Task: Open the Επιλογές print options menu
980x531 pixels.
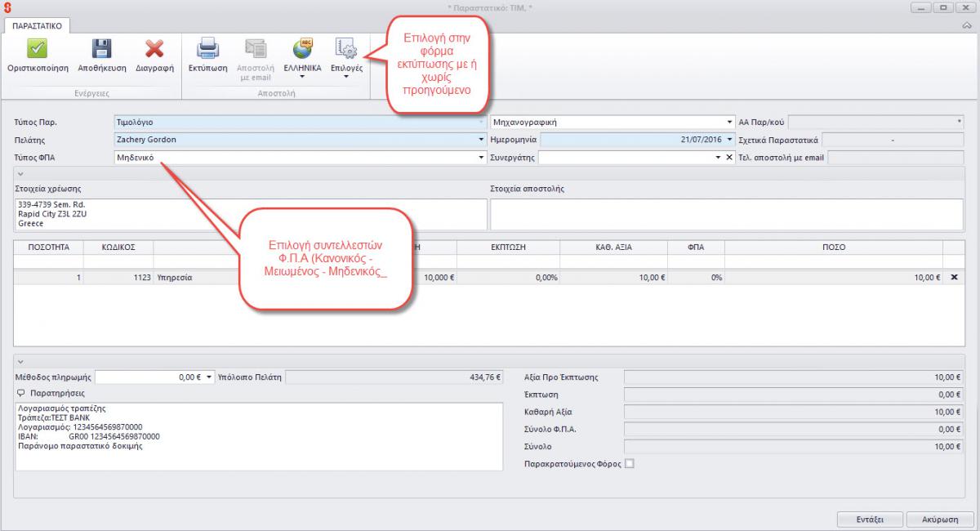Action: (x=346, y=60)
